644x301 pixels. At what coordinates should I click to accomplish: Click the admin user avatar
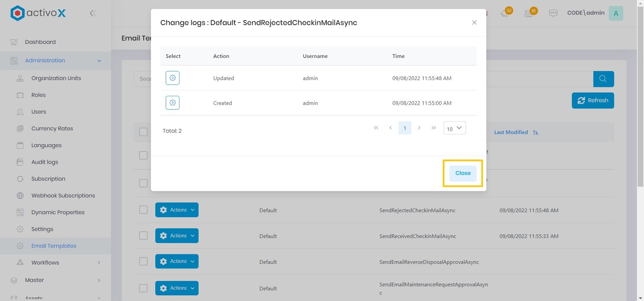[x=615, y=13]
